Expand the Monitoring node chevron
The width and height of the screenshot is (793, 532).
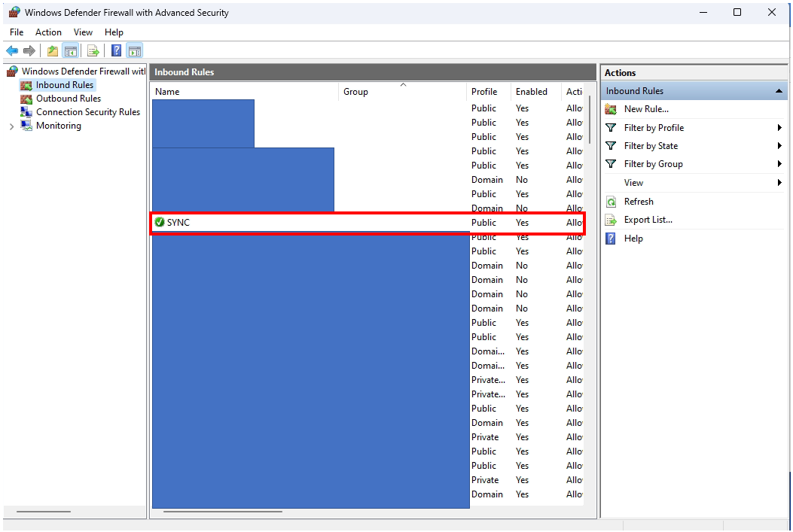tap(11, 126)
